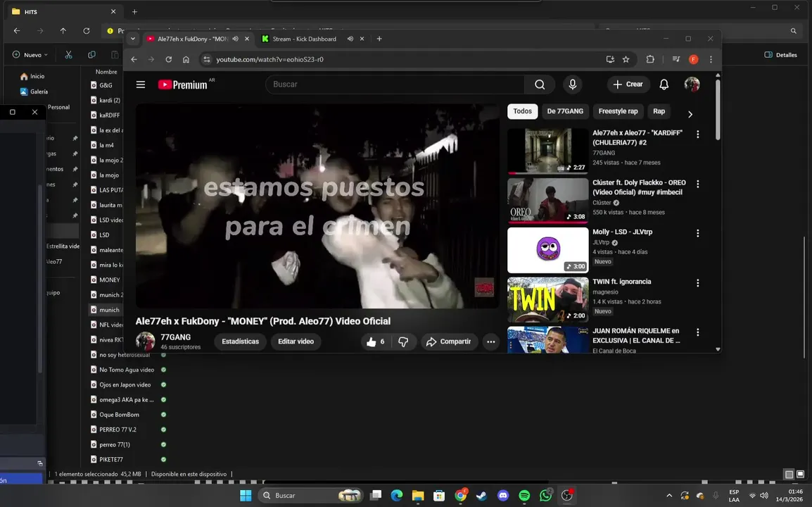Bookmark this page with the star icon

pos(626,60)
